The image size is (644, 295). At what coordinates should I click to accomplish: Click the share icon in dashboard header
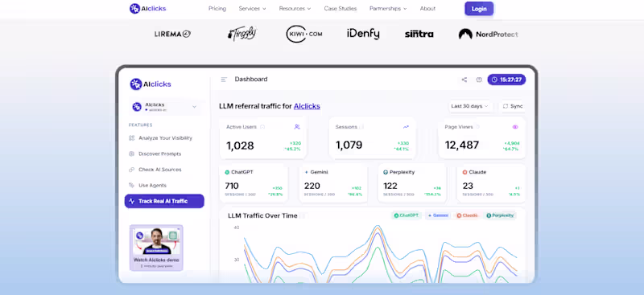[x=464, y=80]
